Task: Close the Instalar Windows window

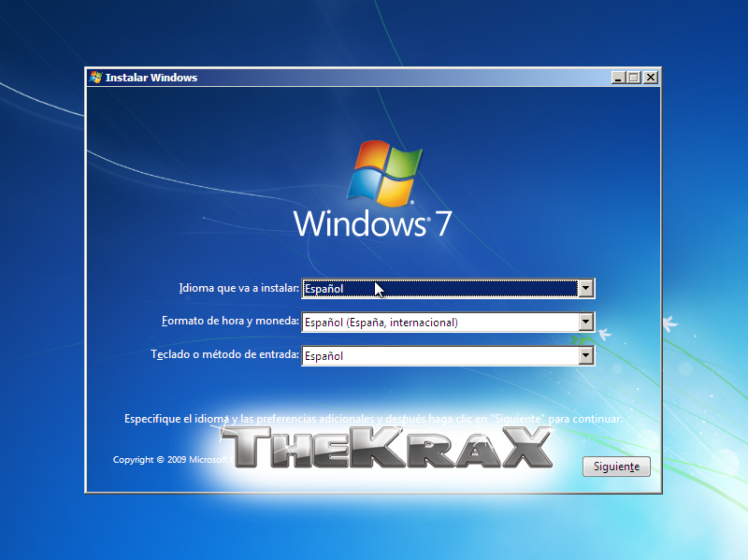Action: coord(650,78)
